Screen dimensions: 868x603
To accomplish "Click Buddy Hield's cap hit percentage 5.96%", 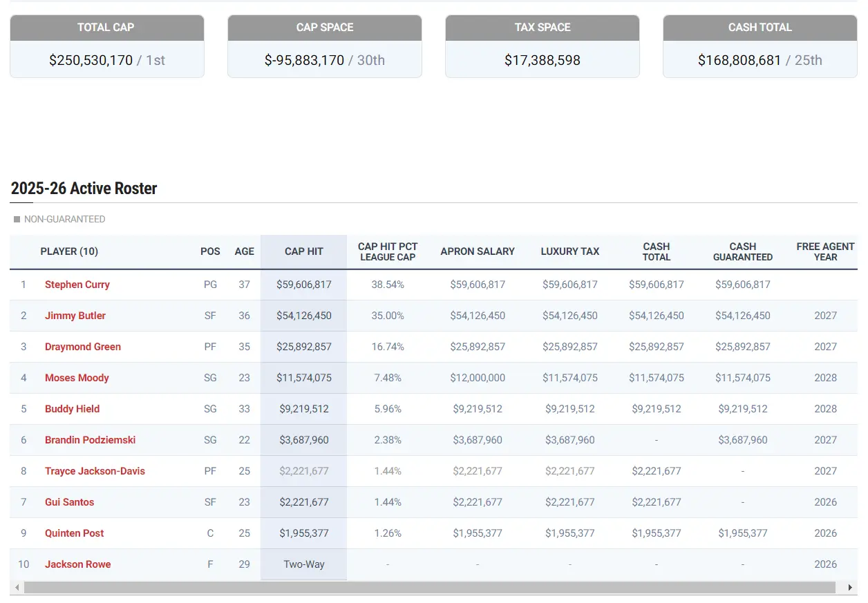I will (x=388, y=409).
